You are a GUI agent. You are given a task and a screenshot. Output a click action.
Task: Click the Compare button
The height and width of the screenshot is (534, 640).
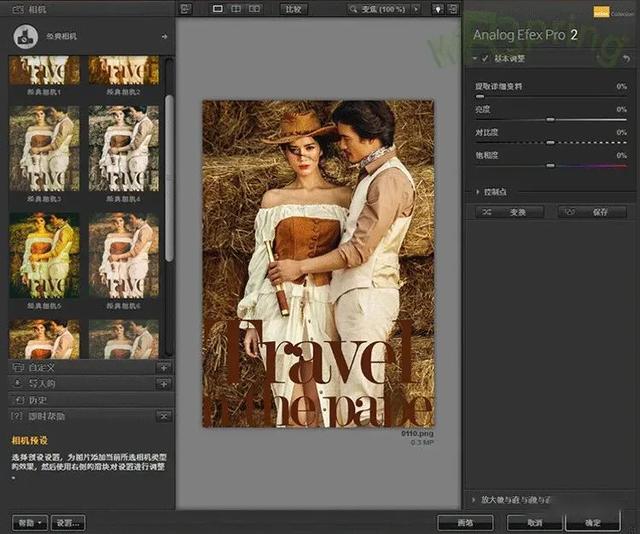click(x=295, y=9)
